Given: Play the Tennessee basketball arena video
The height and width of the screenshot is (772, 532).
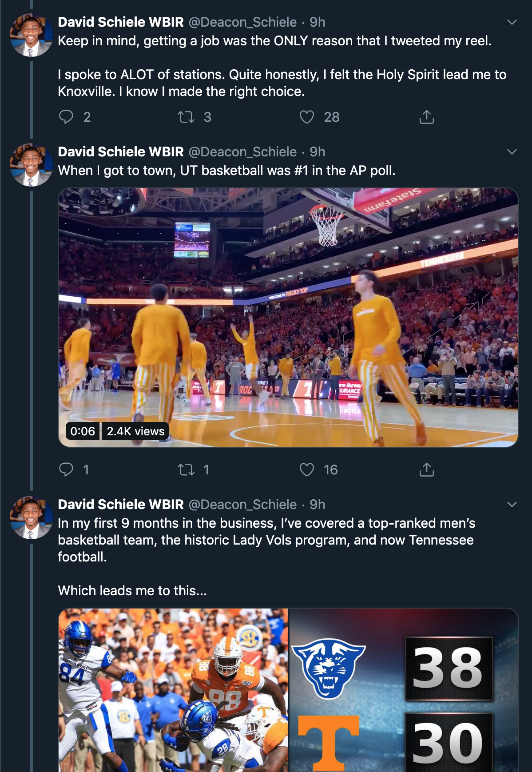Looking at the screenshot, I should [288, 317].
